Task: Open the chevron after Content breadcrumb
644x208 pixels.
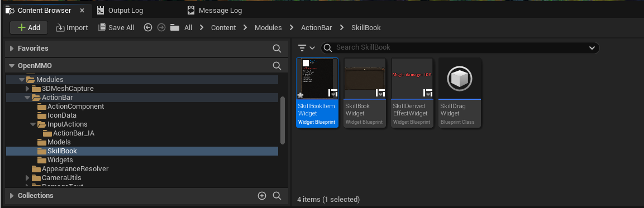Action: tap(245, 27)
